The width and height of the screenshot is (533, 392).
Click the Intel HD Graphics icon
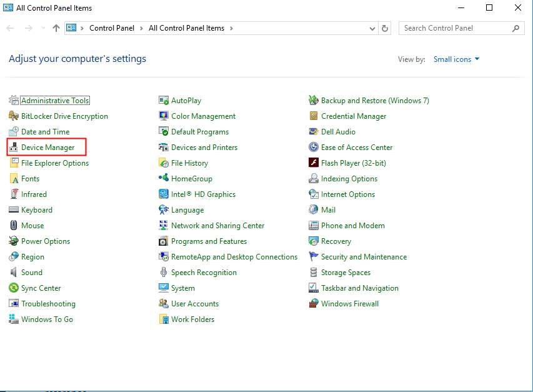point(164,194)
